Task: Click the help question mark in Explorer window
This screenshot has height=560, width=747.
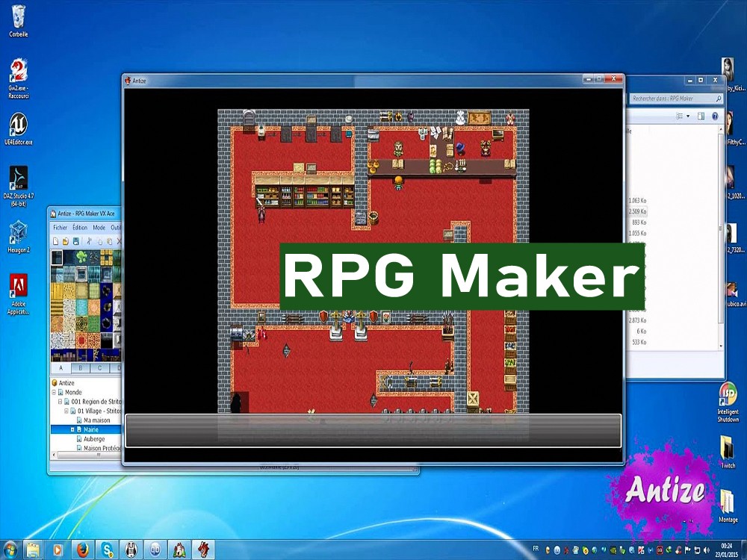Action: pos(715,116)
